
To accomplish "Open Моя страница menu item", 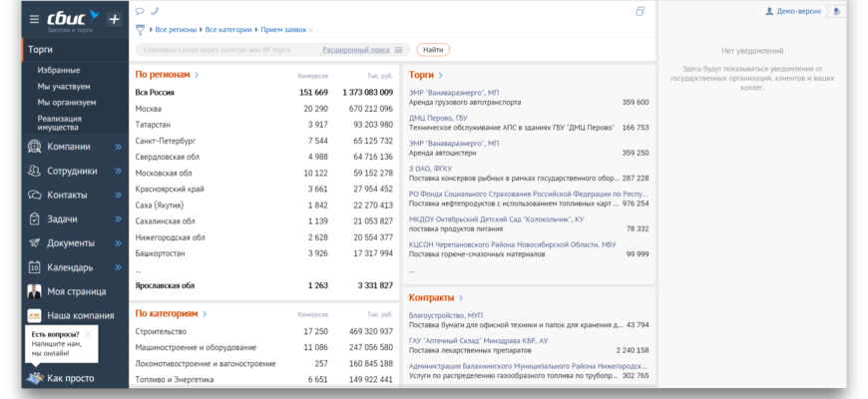I will point(77,291).
